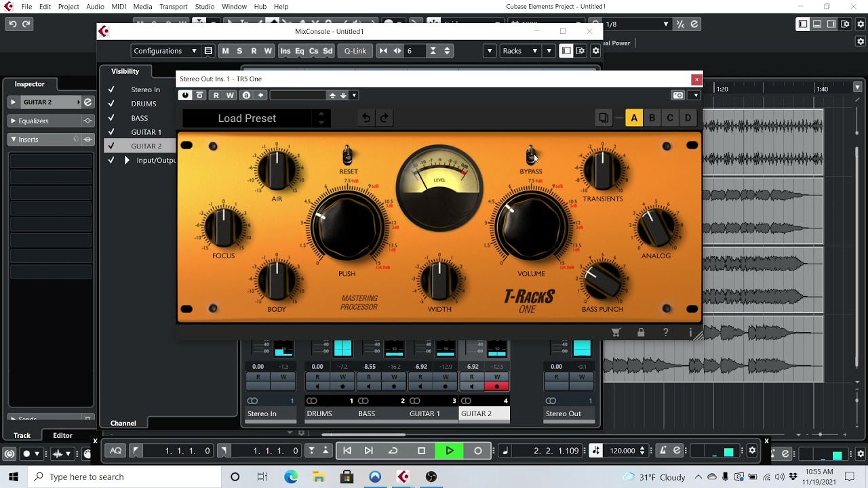
Task: Click the FOCUS knob
Action: point(223,226)
